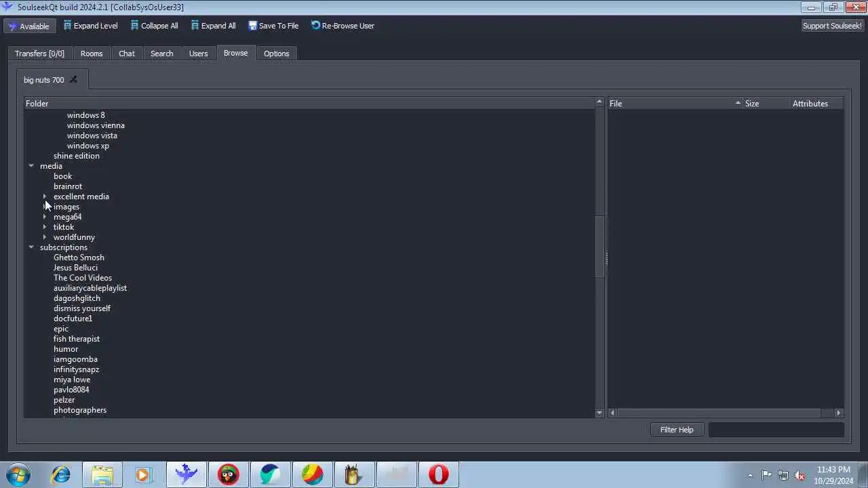
Task: Select the shine edition folder
Action: [x=77, y=156]
